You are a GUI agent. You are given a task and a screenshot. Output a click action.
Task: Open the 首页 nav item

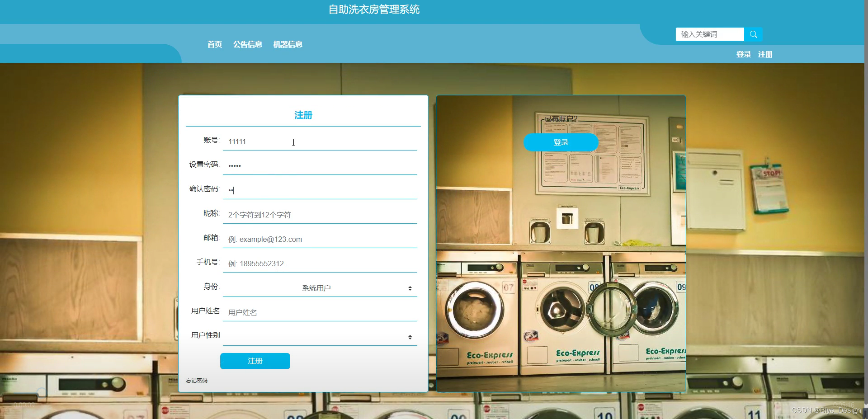[215, 44]
